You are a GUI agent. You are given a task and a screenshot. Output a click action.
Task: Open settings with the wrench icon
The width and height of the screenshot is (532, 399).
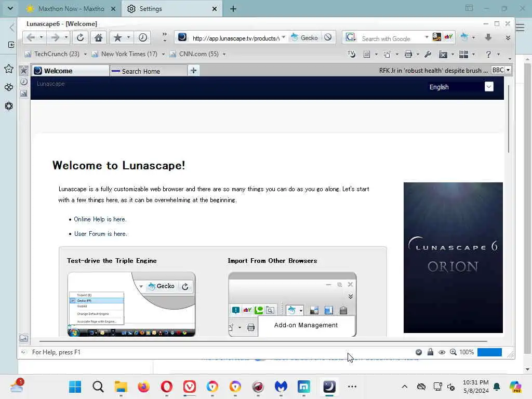pyautogui.click(x=428, y=54)
